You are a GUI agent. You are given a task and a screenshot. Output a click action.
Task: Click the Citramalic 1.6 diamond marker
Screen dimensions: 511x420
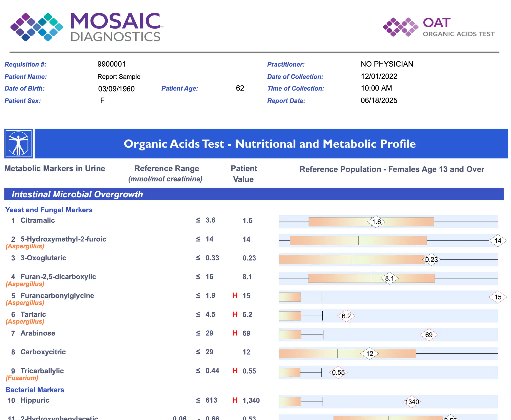coord(376,222)
